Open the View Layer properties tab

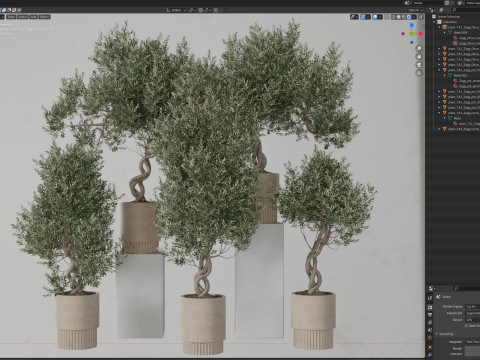point(430,322)
